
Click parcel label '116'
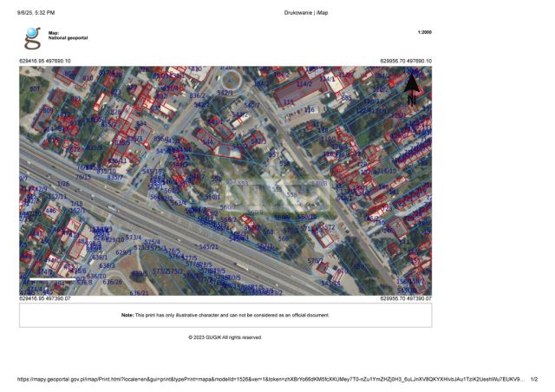click(310, 110)
